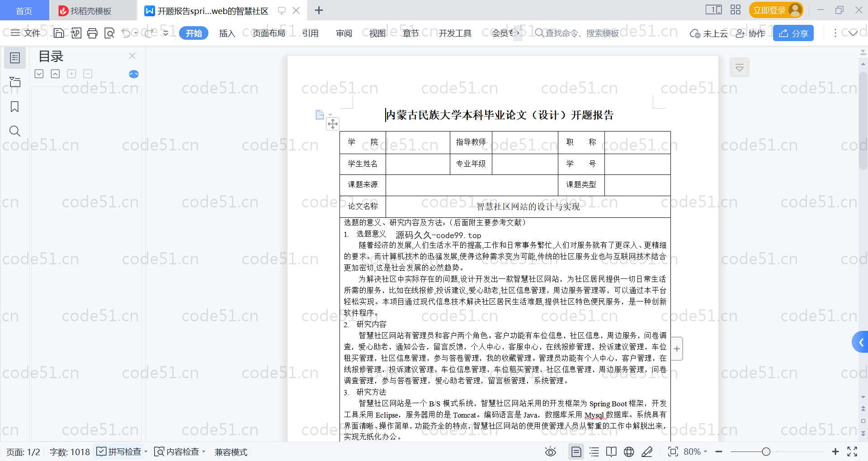
Task: Select the 章节 ribbon tab
Action: pyautogui.click(x=410, y=33)
